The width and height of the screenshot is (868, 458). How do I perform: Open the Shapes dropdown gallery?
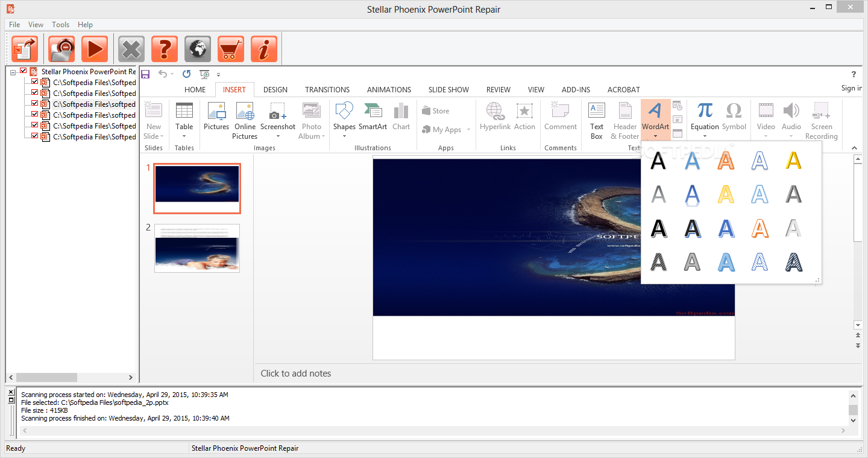(344, 136)
